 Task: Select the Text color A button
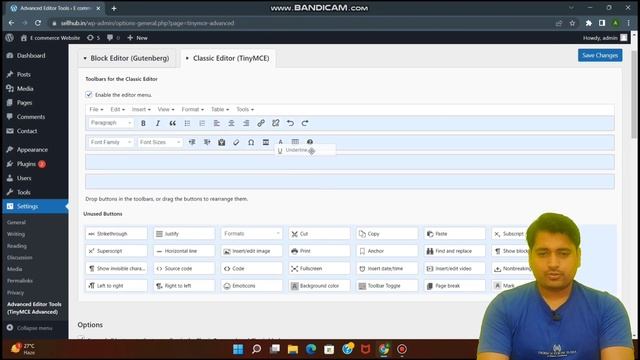[280, 142]
